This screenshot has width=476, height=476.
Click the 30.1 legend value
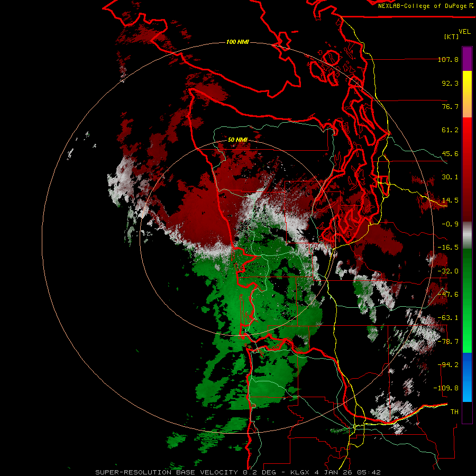pos(450,177)
